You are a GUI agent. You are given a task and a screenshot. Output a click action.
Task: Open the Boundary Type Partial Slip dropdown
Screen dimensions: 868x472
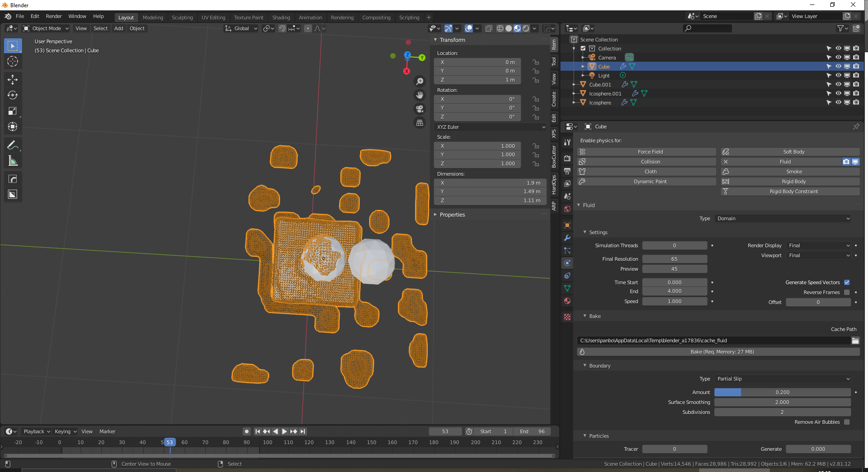(x=783, y=379)
